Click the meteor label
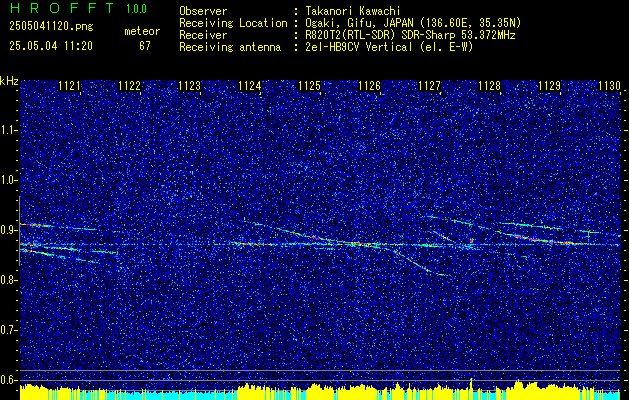629x400 pixels. [142, 31]
